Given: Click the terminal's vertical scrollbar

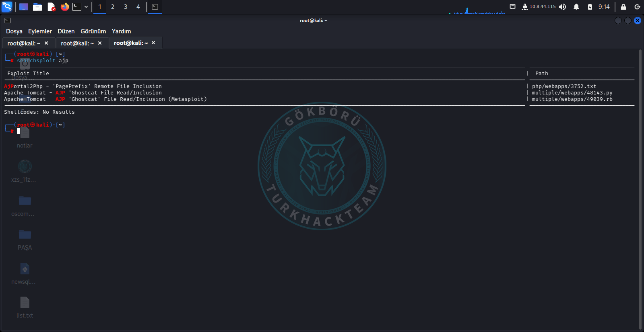Looking at the screenshot, I should coord(640,189).
